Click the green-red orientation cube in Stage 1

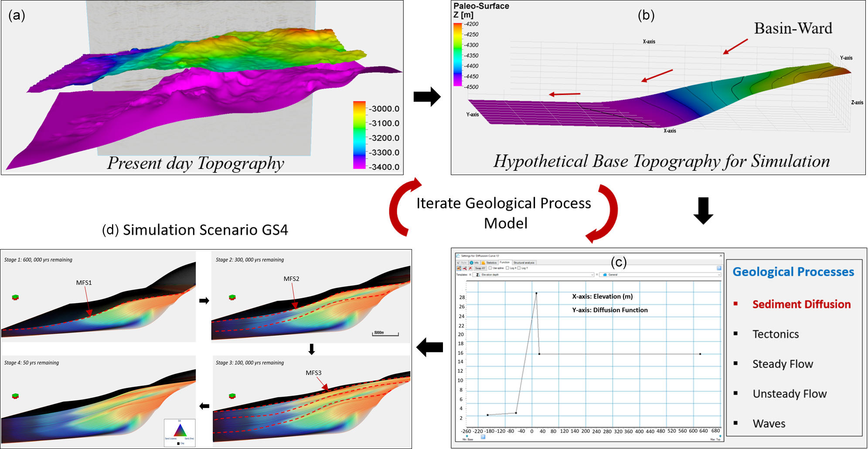pos(15,297)
